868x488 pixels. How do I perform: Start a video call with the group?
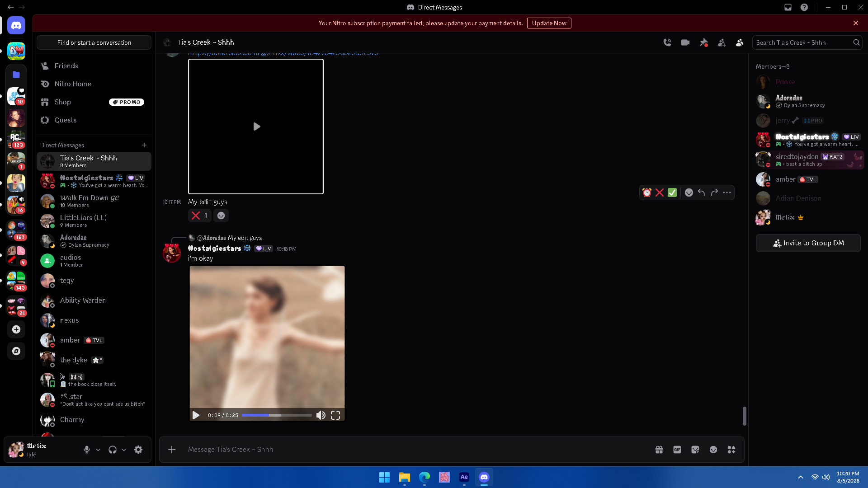click(685, 42)
